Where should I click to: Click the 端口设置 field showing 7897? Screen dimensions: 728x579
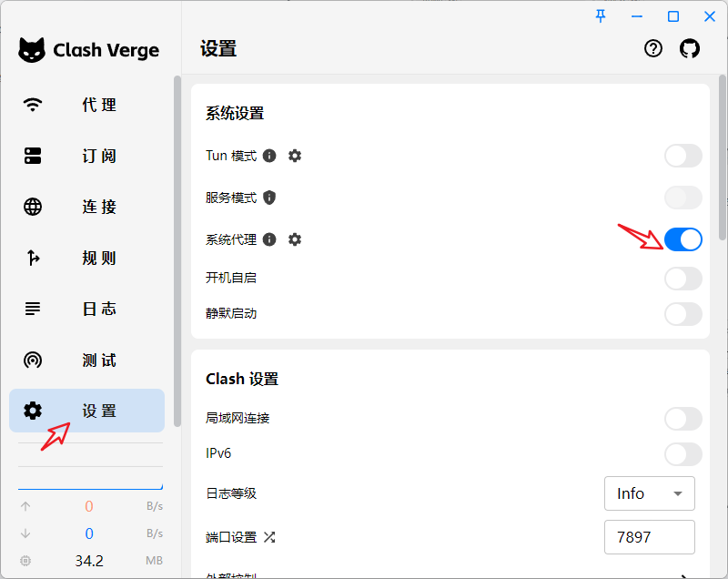649,537
